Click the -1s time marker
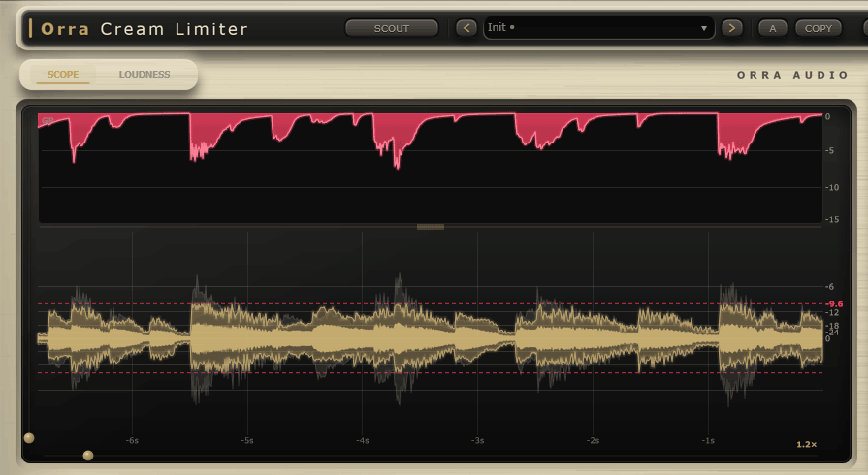The image size is (868, 475). click(708, 441)
